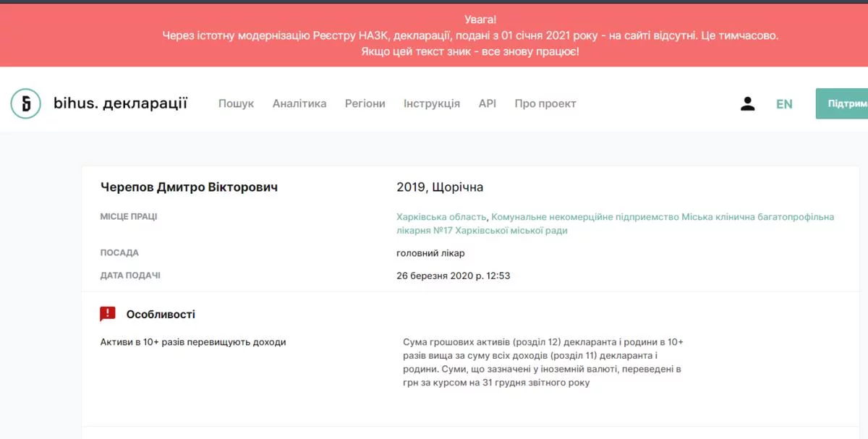Click the submission date 26 березня 2020
The width and height of the screenshot is (868, 439).
pyautogui.click(x=454, y=276)
